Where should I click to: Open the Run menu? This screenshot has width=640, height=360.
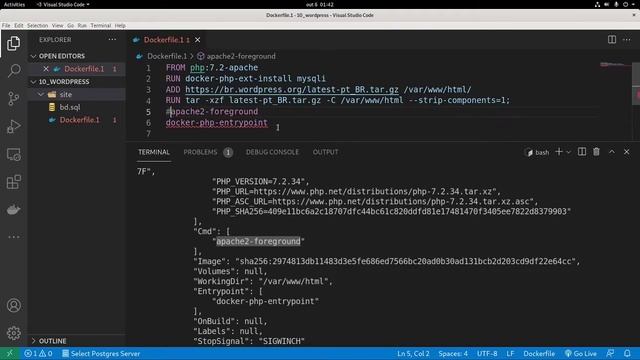[82, 25]
